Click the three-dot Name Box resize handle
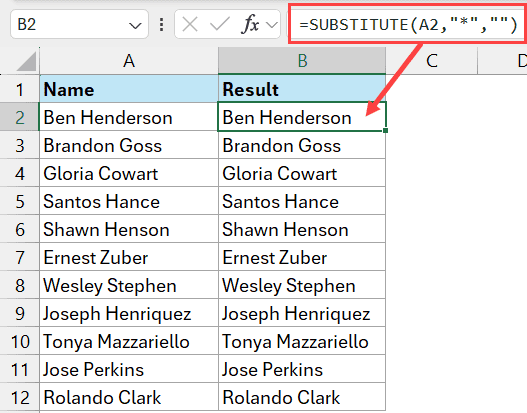 pyautogui.click(x=162, y=25)
